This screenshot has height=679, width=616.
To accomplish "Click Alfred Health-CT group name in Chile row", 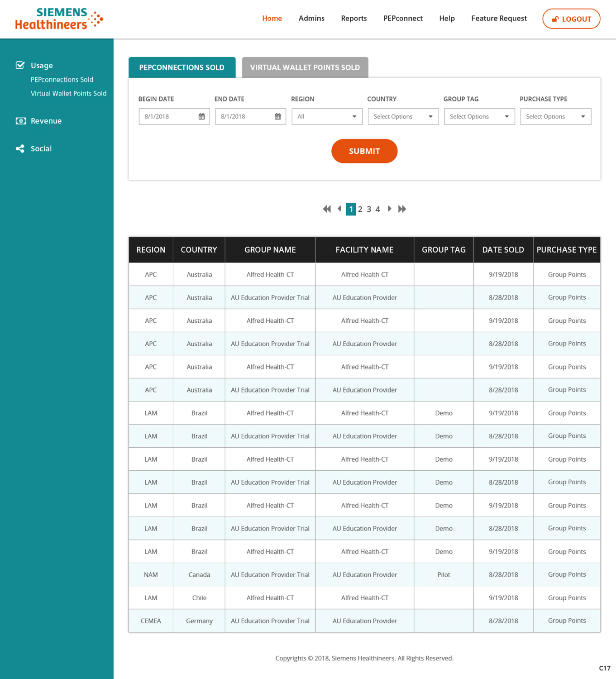I will [270, 598].
